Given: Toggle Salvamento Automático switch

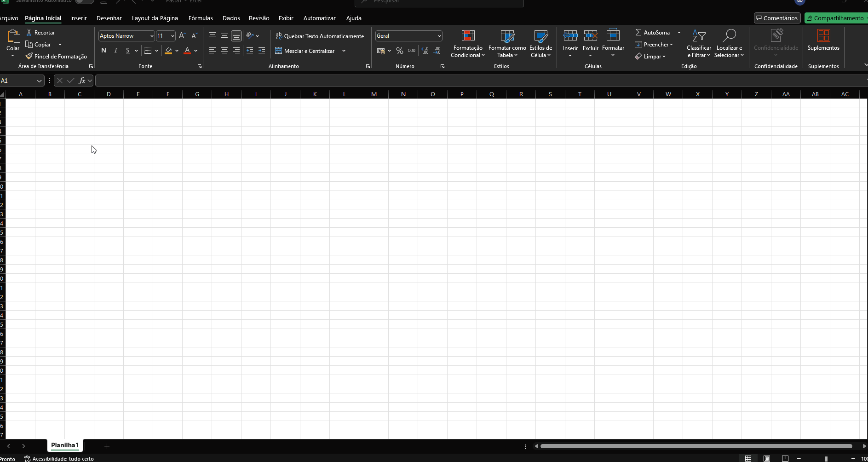Looking at the screenshot, I should click(84, 1).
